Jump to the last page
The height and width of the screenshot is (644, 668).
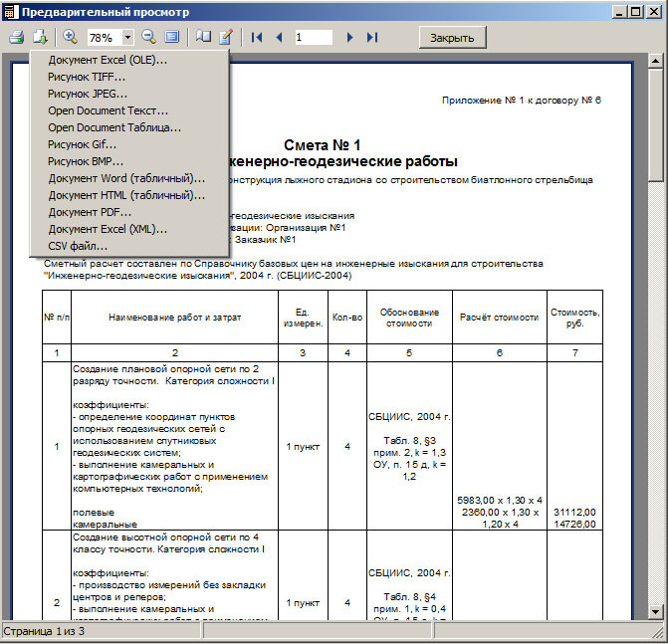click(372, 37)
